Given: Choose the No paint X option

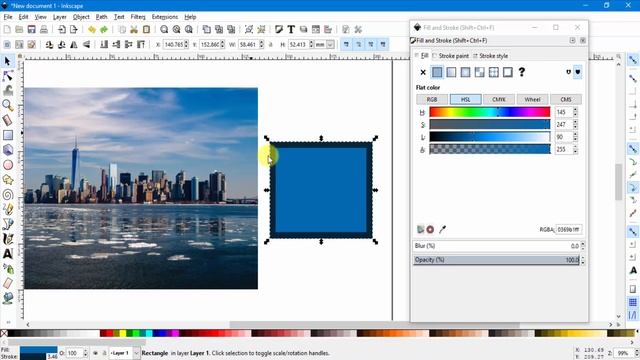Looking at the screenshot, I should coord(423,73).
